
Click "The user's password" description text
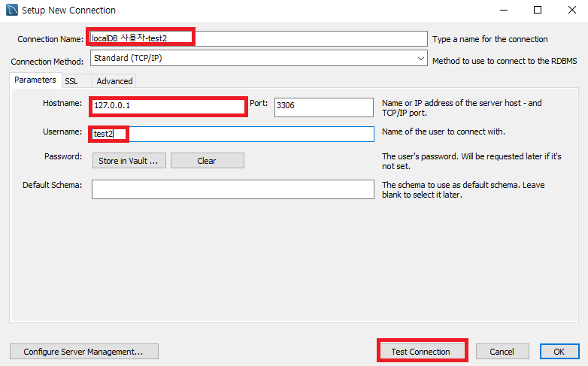tap(471, 162)
